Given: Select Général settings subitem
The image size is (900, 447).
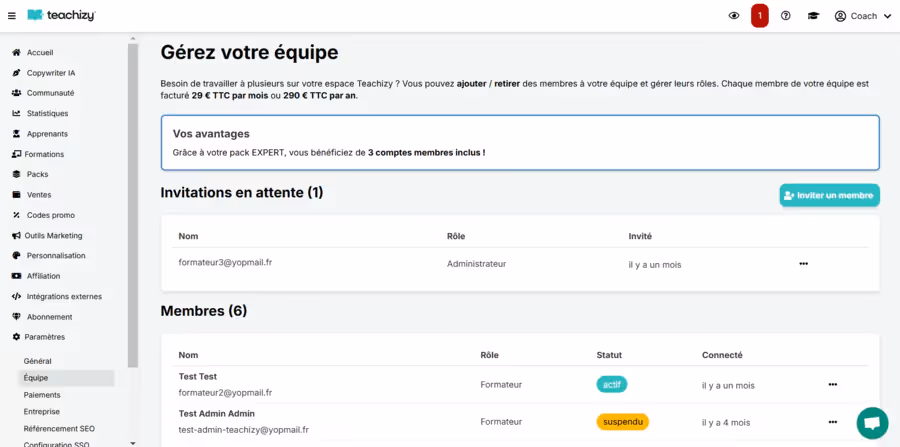Looking at the screenshot, I should pyautogui.click(x=37, y=362).
